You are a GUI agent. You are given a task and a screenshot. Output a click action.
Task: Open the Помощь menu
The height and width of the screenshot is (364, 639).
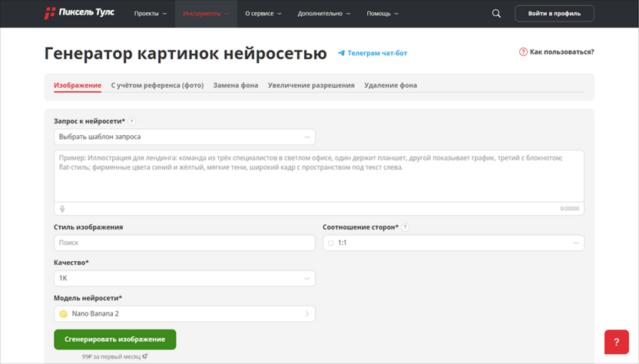382,14
